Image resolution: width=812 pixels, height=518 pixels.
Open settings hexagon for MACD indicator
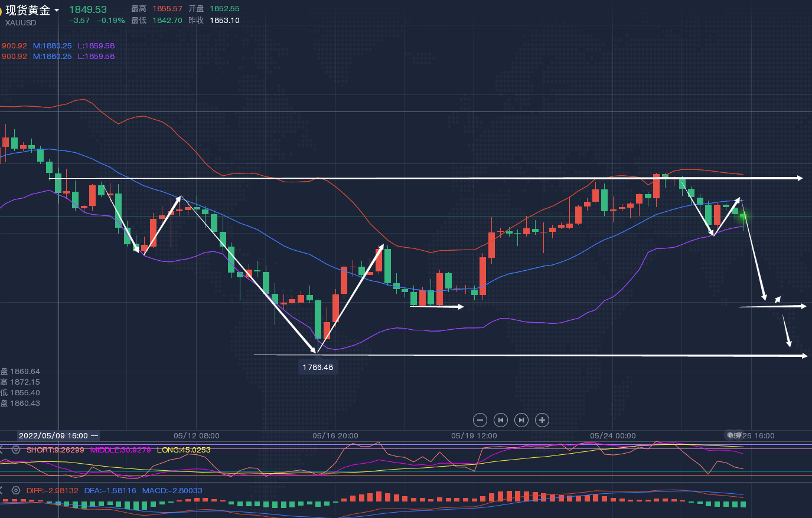pos(16,490)
